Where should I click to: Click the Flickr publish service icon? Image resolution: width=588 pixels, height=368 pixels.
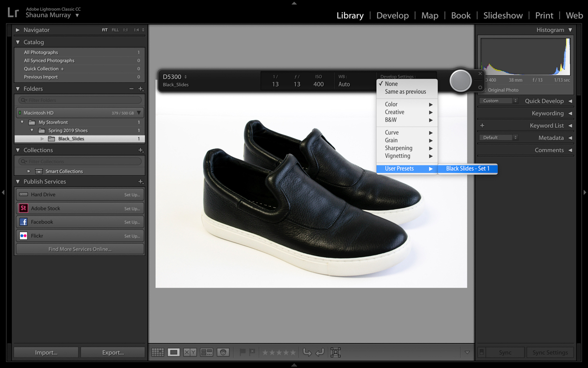tap(23, 236)
